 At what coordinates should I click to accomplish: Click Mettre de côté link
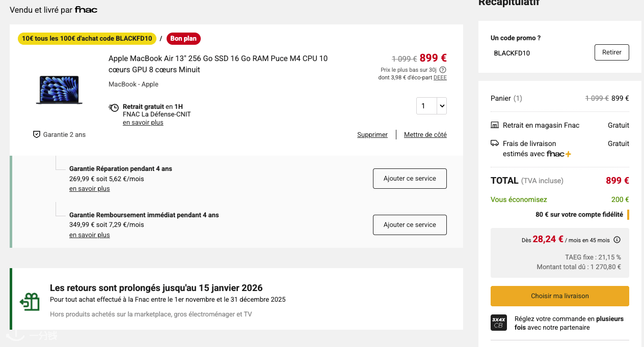click(425, 135)
